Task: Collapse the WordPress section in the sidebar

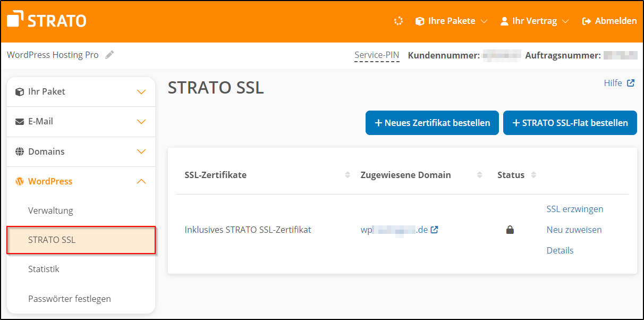Action: tap(141, 181)
